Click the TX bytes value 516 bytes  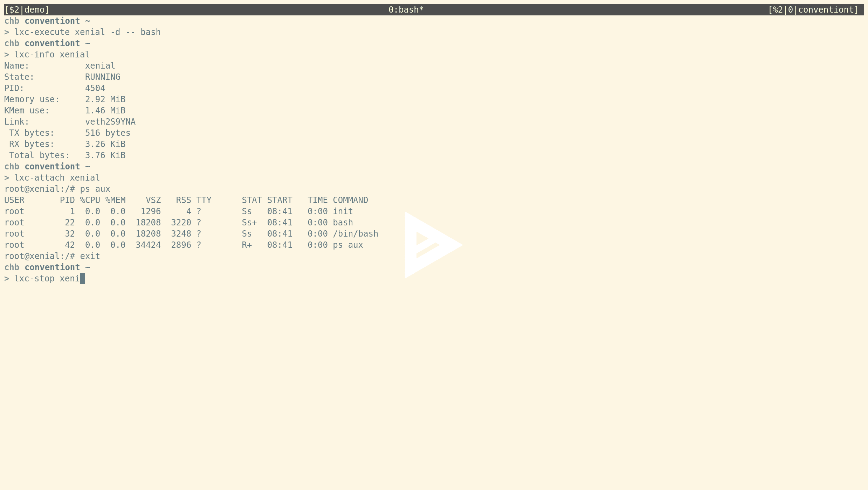tap(108, 133)
